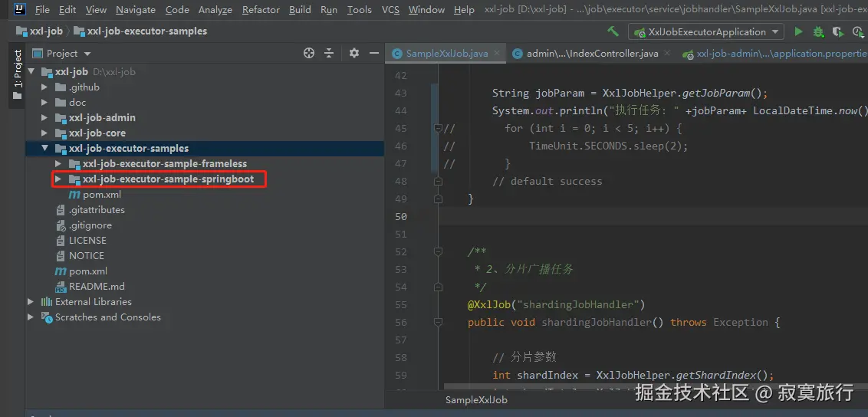Screen dimensions: 868x417
Task: Click xxl-job-executor-samples breadcrumb
Action: point(140,31)
